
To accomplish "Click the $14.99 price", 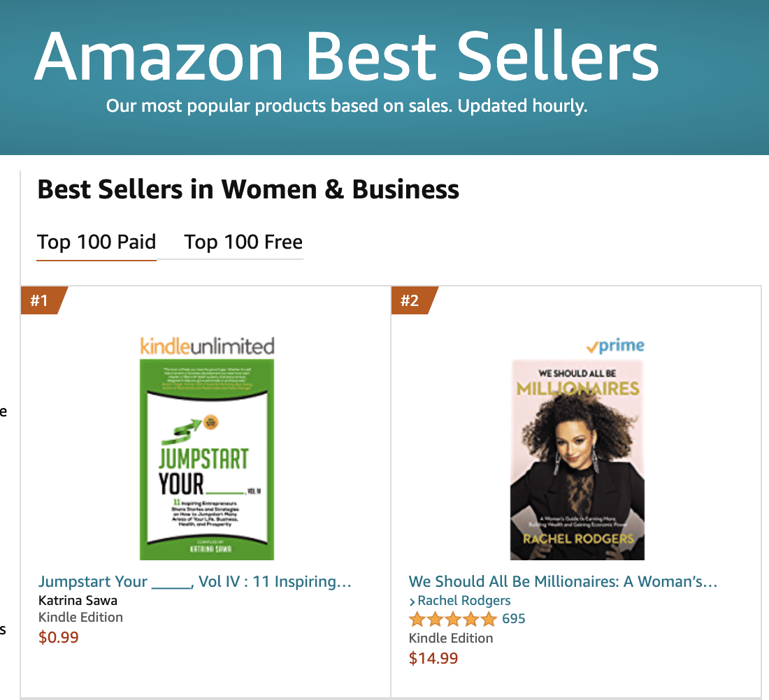I will (433, 658).
